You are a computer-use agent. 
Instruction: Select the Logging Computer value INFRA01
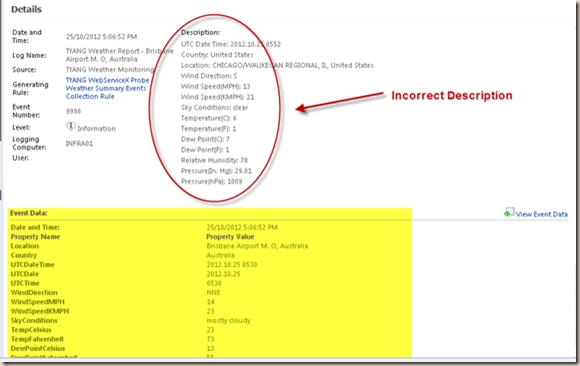[79, 144]
